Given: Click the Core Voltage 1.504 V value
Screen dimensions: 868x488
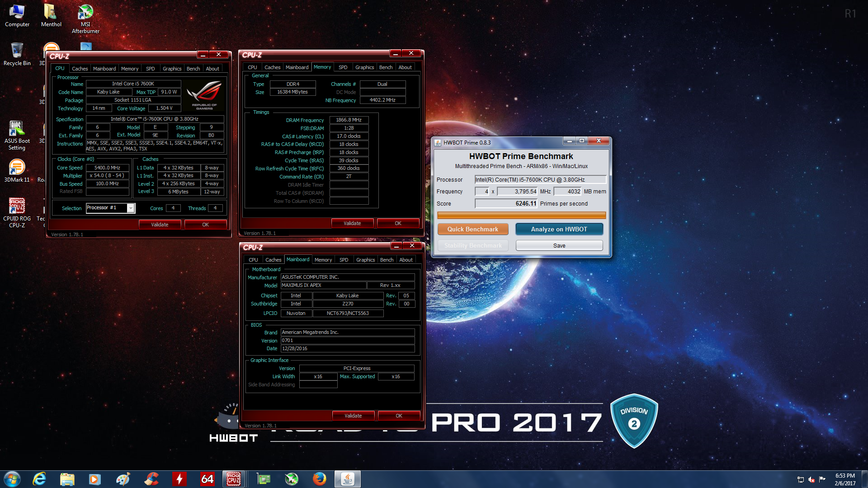Looking at the screenshot, I should point(165,108).
